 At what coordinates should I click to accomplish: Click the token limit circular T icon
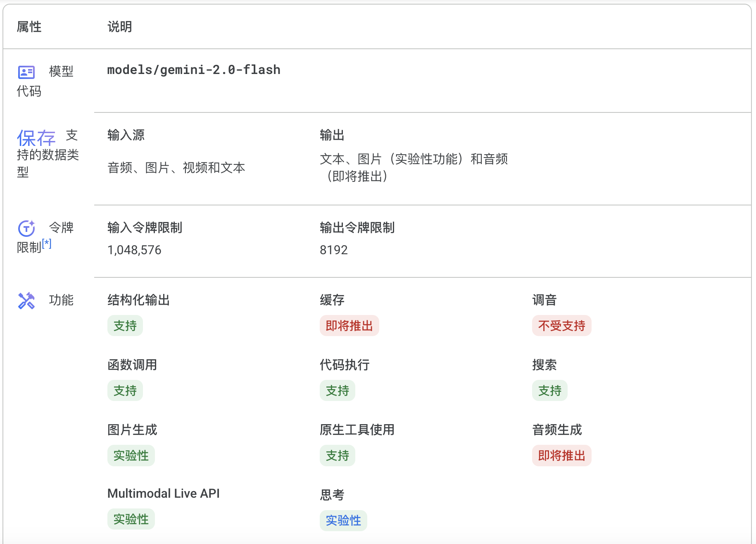[x=26, y=228]
